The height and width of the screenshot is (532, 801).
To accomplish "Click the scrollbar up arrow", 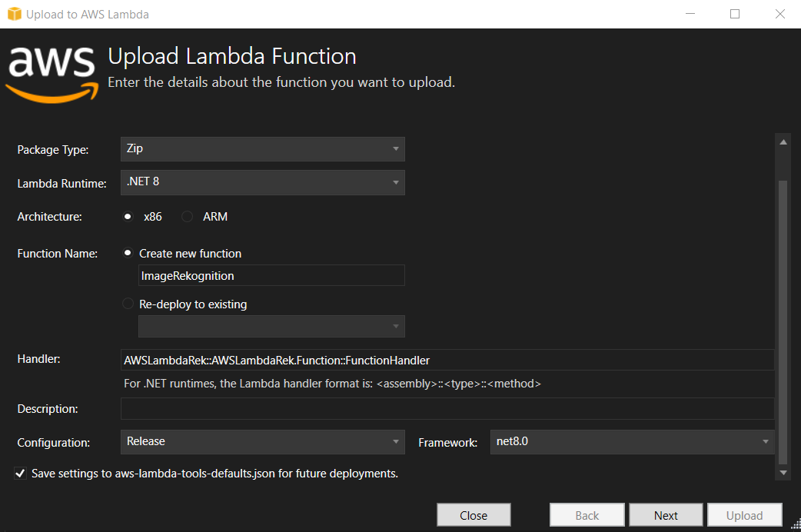I will (x=783, y=141).
